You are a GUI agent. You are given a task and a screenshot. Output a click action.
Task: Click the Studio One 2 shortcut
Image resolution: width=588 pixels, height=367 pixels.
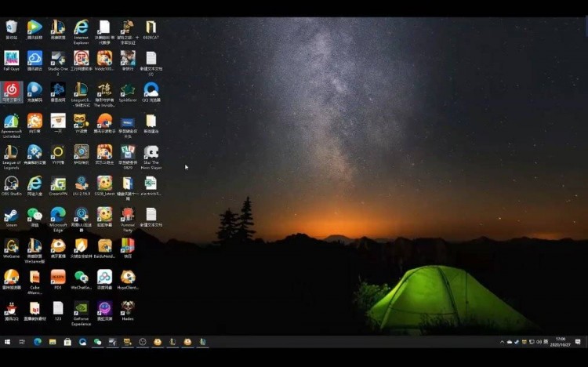coord(58,59)
